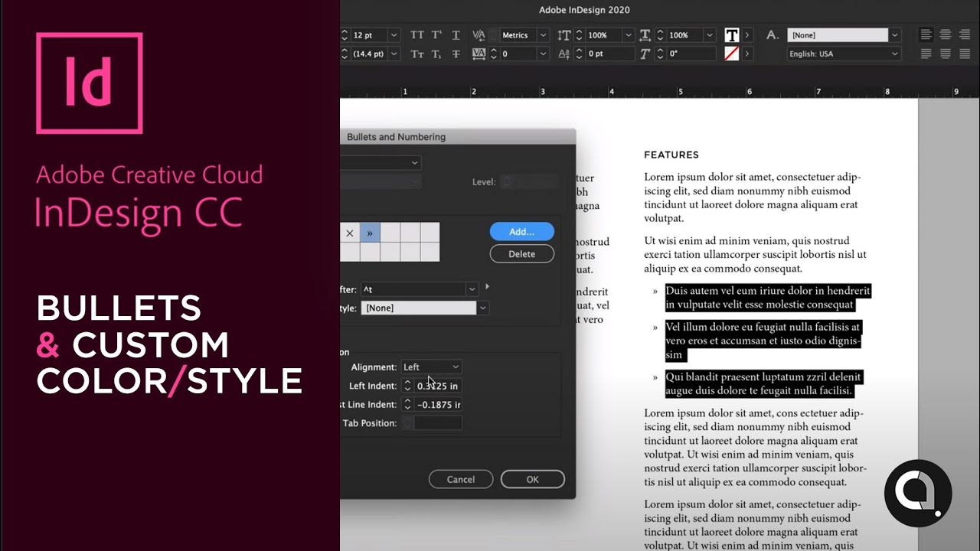Image resolution: width=980 pixels, height=551 pixels.
Task: Click the Delete bullet button
Action: 521,254
